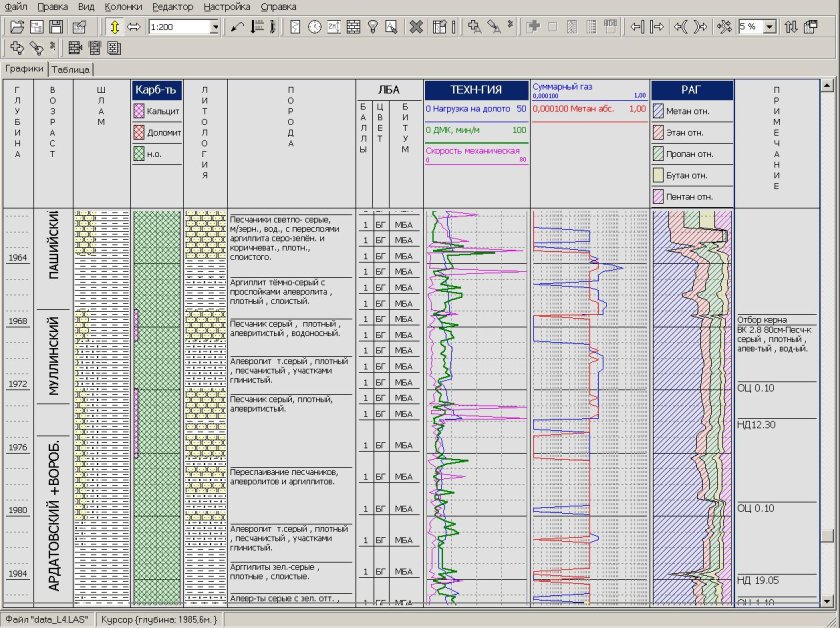Open the Настройка menu
Viewport: 840px width, 628px height.
[x=227, y=6]
